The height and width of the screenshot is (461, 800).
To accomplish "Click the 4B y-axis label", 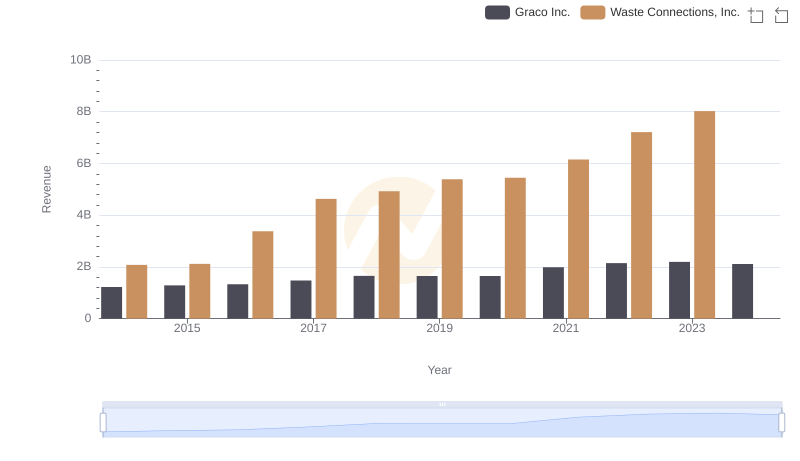I will (84, 215).
